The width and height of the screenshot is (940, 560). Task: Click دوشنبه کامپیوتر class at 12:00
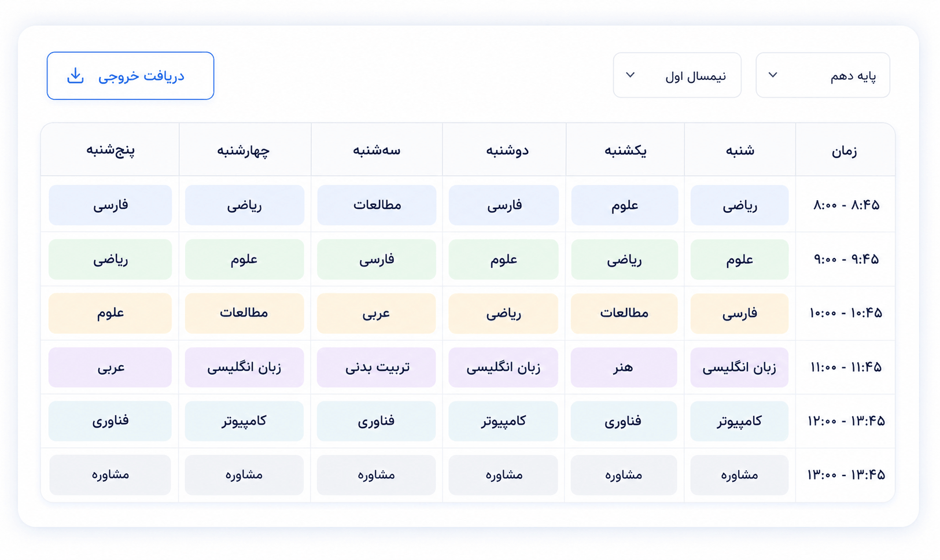coord(503,421)
